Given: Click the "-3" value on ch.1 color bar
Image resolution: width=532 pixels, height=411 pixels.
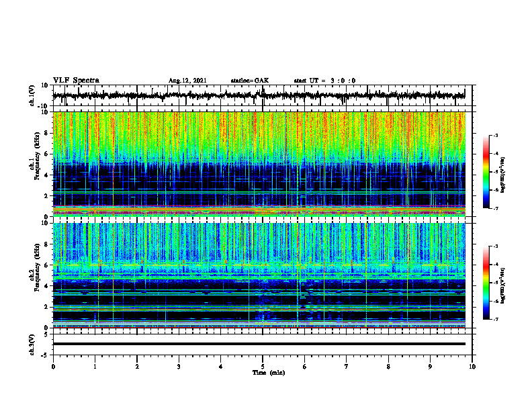Looking at the screenshot, I should pyautogui.click(x=496, y=136).
